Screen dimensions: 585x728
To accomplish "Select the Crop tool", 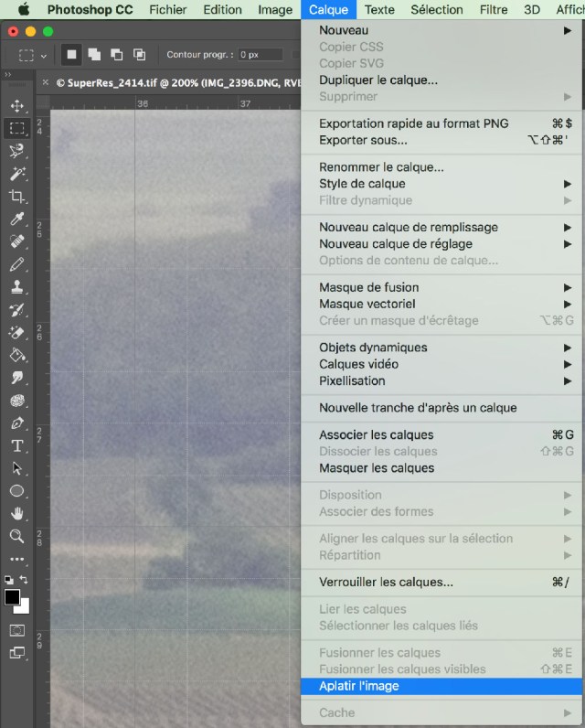I will click(x=16, y=197).
